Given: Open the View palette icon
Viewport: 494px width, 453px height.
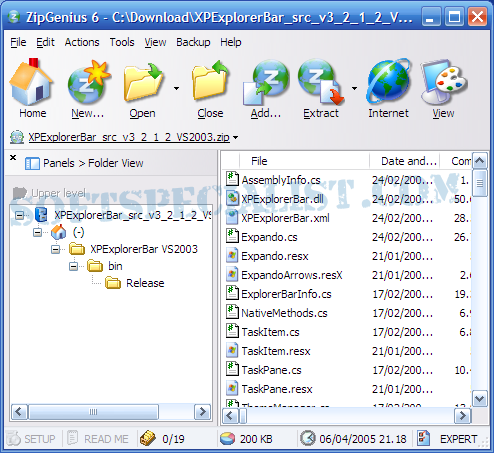Looking at the screenshot, I should [x=444, y=82].
